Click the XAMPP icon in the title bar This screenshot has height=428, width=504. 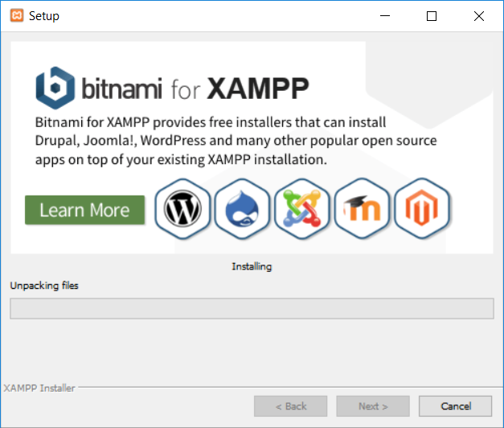(x=16, y=16)
